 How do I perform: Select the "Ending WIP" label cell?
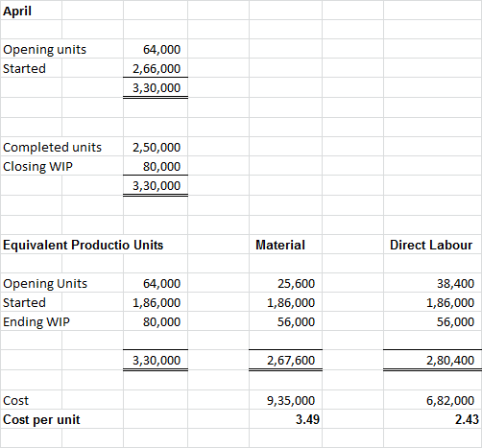click(x=36, y=322)
